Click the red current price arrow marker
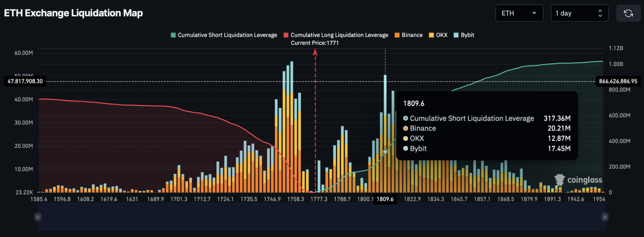This screenshot has width=644, height=237. 315,52
